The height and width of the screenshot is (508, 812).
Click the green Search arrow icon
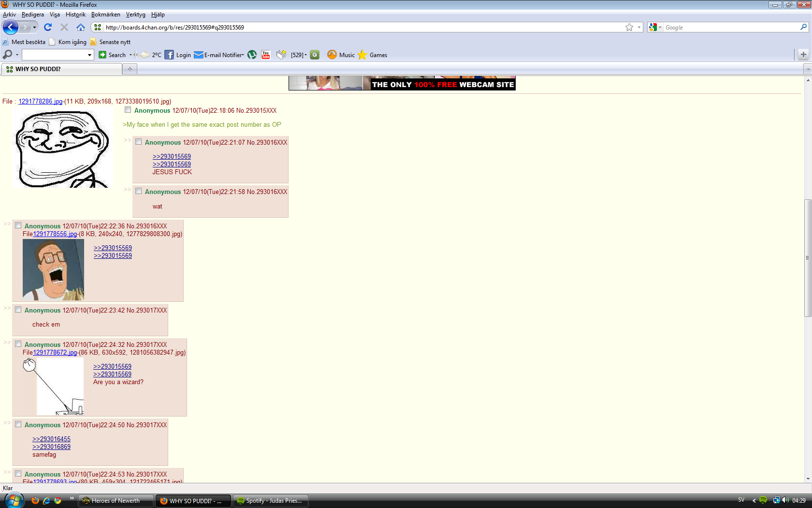coord(103,55)
